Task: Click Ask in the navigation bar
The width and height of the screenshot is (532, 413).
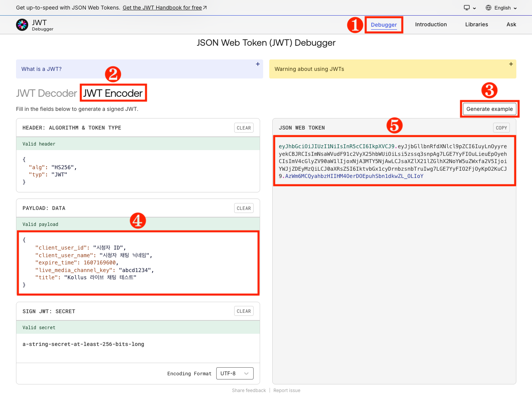Action: [511, 24]
